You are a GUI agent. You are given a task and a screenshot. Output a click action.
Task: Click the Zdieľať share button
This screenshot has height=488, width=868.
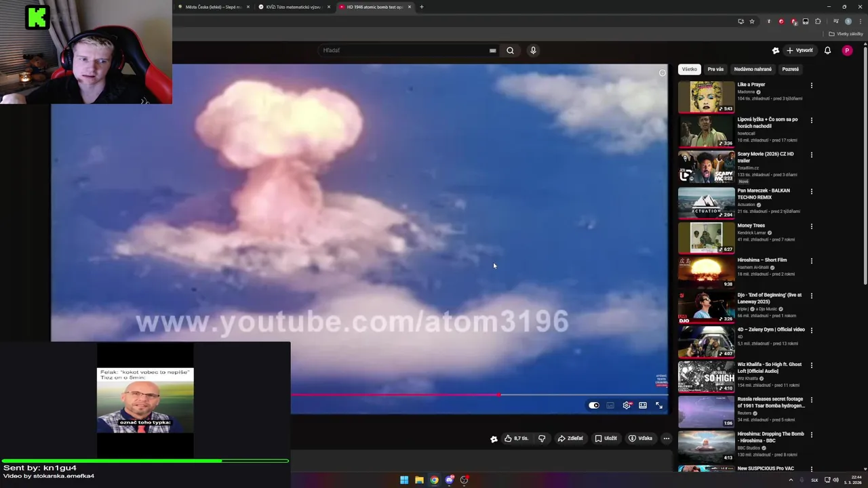(570, 439)
